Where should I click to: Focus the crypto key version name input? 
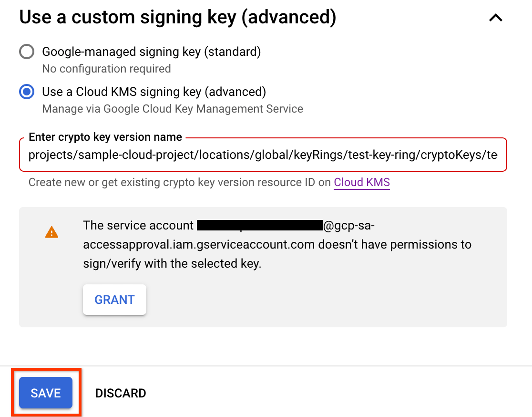click(263, 155)
